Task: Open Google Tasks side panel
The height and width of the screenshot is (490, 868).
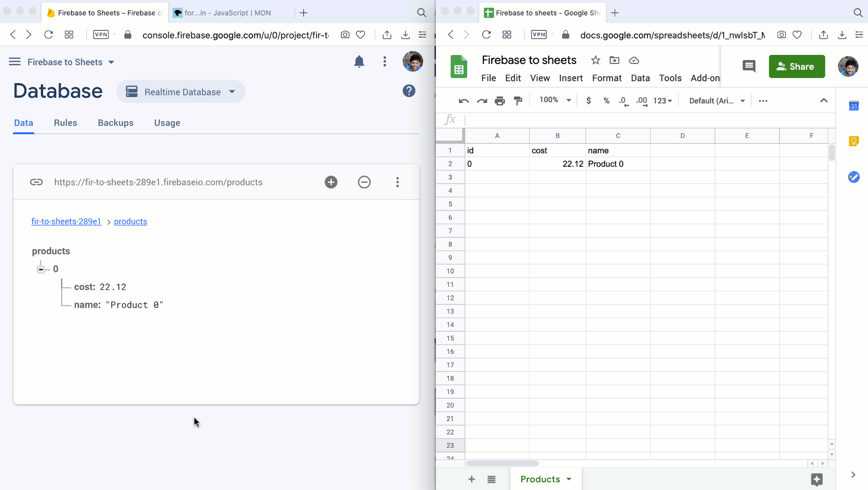Action: 853,177
